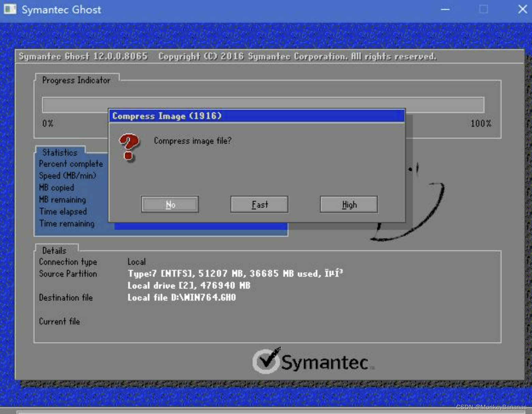The height and width of the screenshot is (414, 532).
Task: Click the Symantec Ghost window title icon
Action: 10,9
